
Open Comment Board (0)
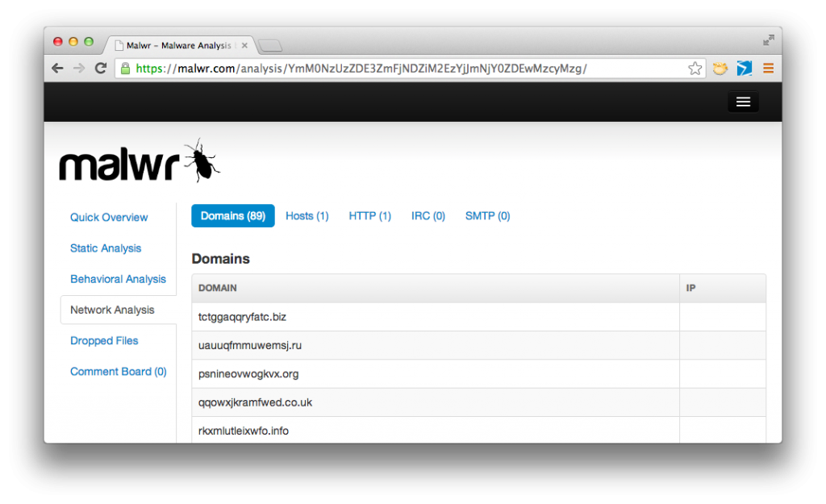point(118,371)
